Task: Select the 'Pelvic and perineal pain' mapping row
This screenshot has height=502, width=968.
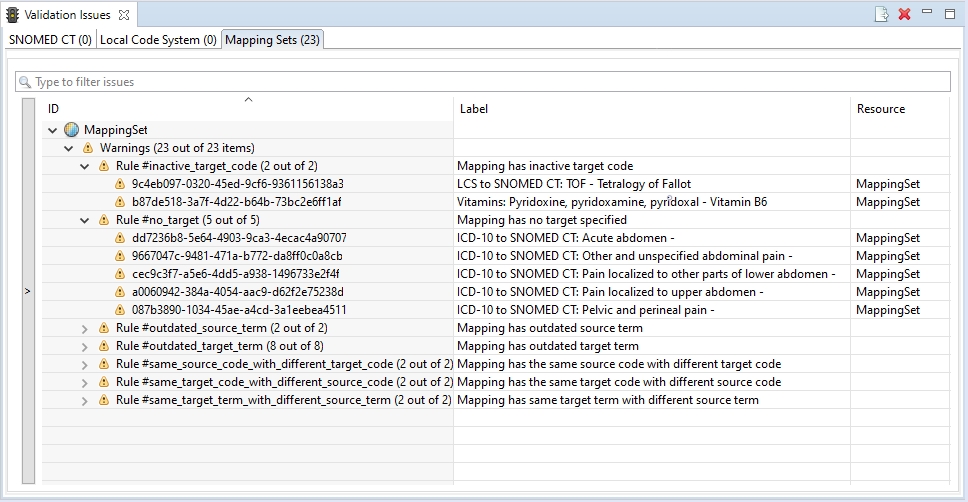Action: click(x=585, y=310)
